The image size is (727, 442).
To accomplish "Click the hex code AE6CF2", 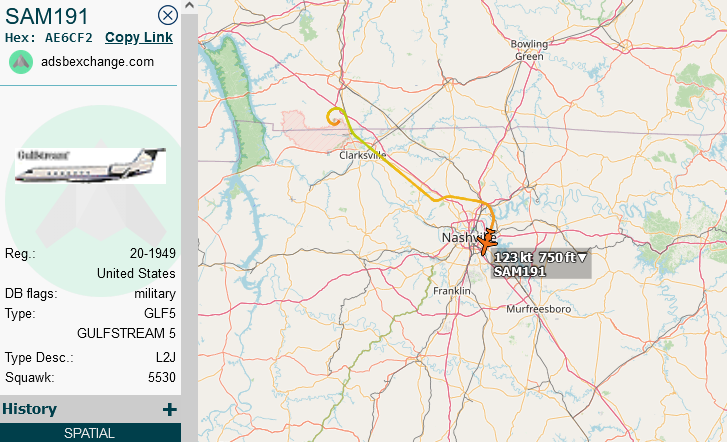I will pos(69,38).
